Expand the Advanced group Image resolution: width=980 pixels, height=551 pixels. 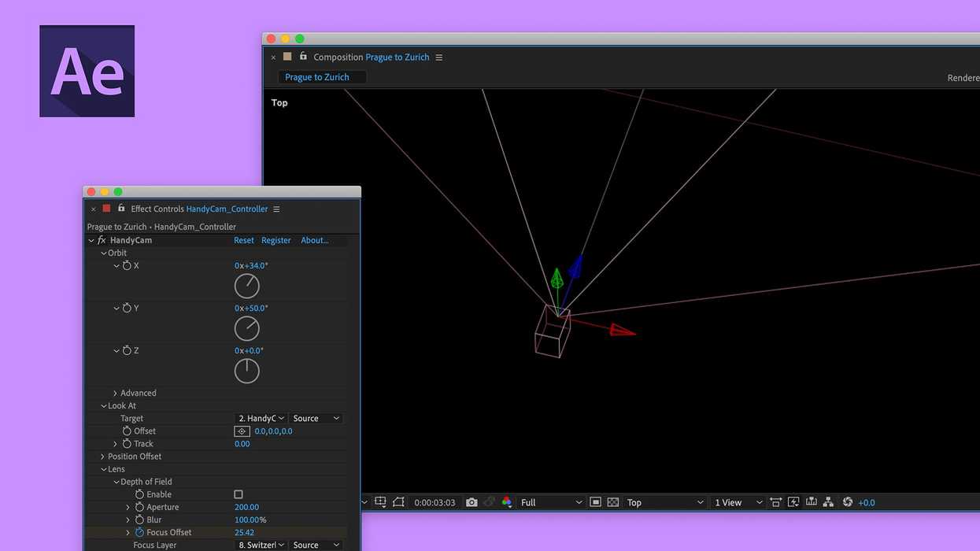115,393
